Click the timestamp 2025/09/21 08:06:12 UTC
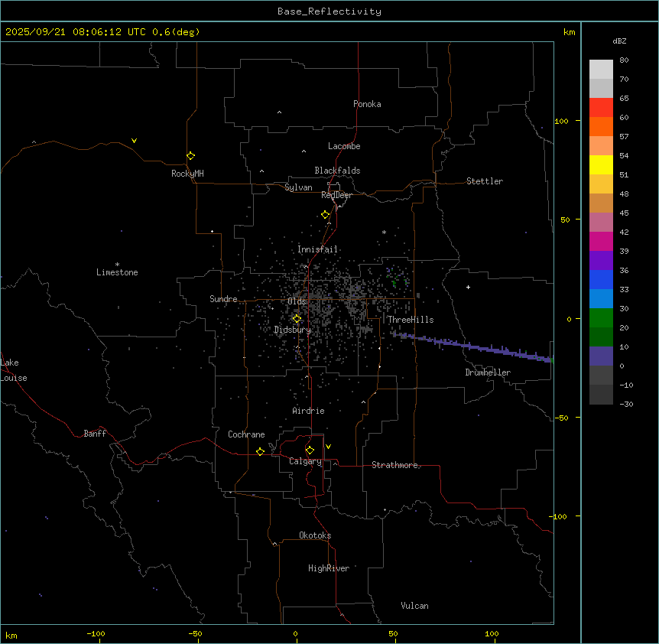Viewport: 659px width, 644px height. tap(77, 32)
